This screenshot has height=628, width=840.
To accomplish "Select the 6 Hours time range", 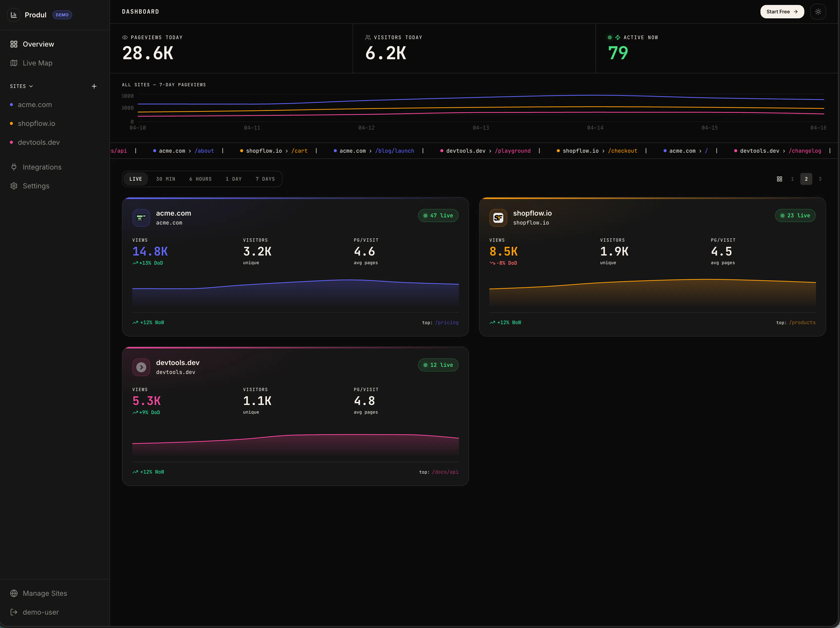I will (200, 179).
